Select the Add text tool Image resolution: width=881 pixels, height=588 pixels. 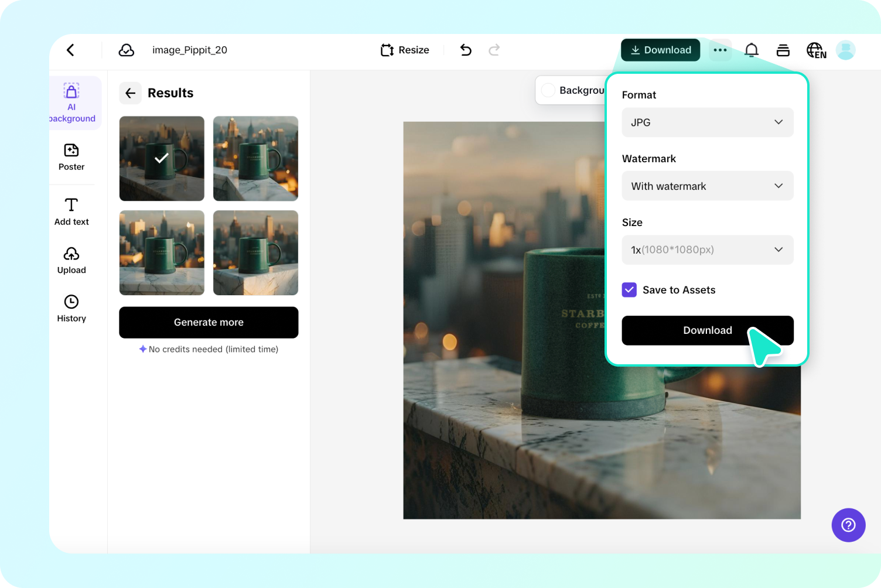click(71, 211)
